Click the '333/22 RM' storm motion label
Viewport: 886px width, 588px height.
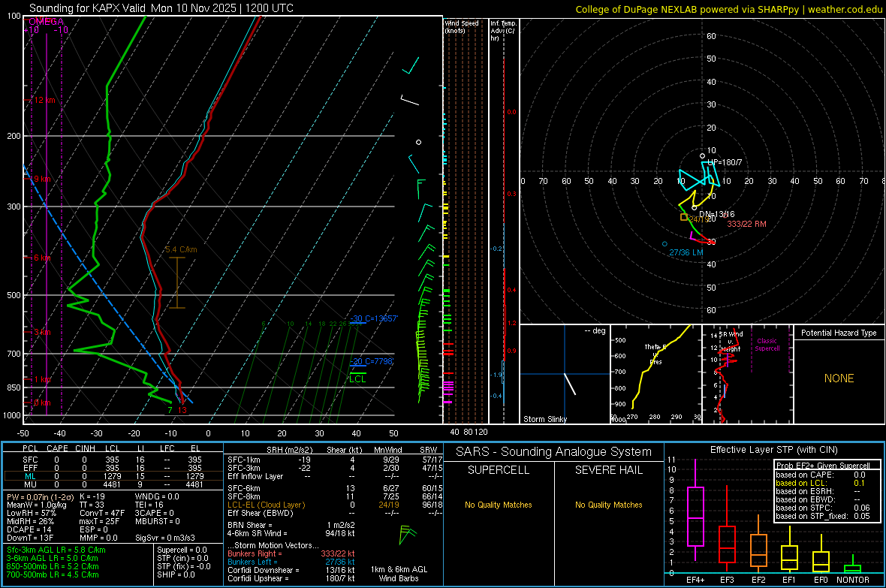[746, 224]
